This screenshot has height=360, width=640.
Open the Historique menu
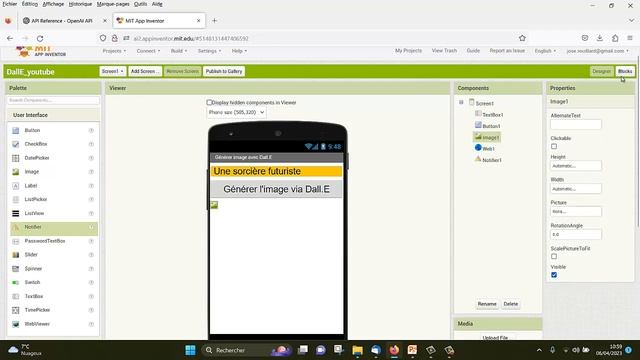80,4
